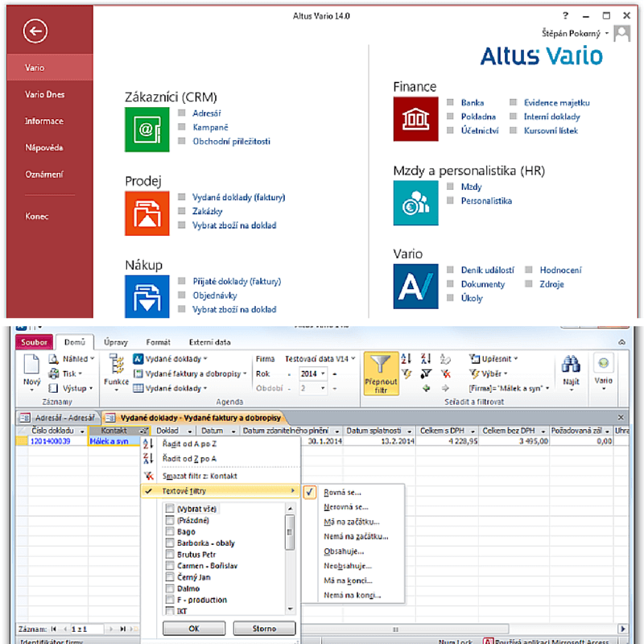Open the Období dropdown
Image resolution: width=644 pixels, height=644 pixels.
click(x=323, y=388)
